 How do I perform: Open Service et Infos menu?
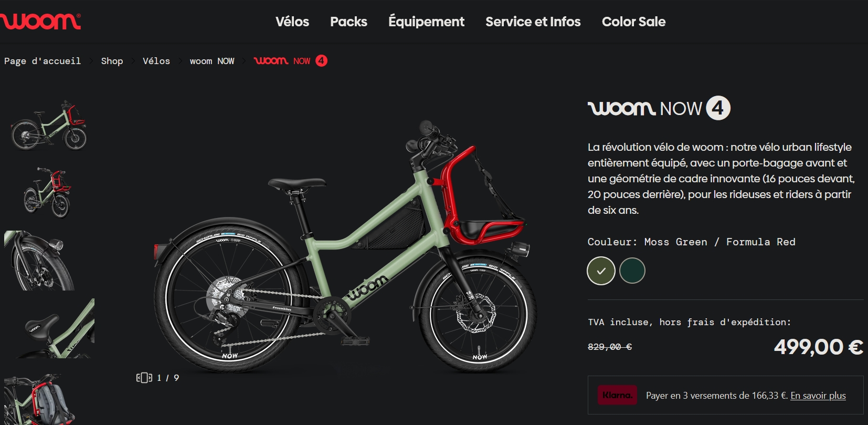pos(533,22)
